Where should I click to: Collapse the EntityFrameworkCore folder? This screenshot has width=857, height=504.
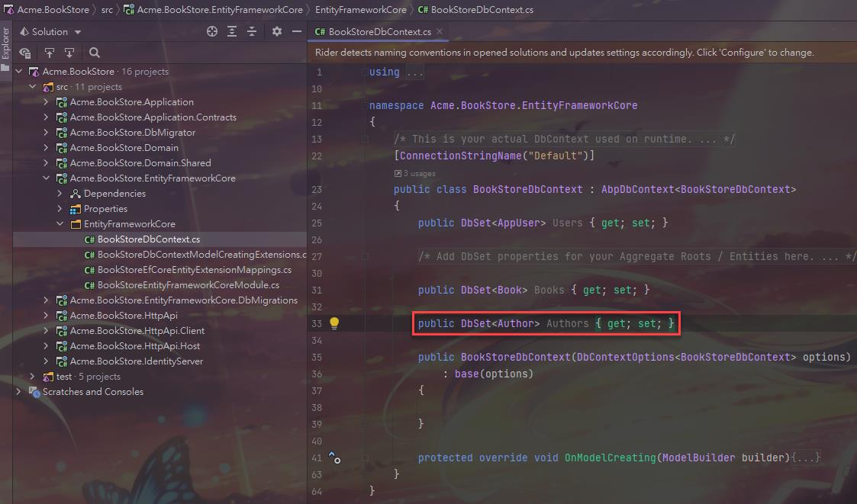(x=60, y=224)
